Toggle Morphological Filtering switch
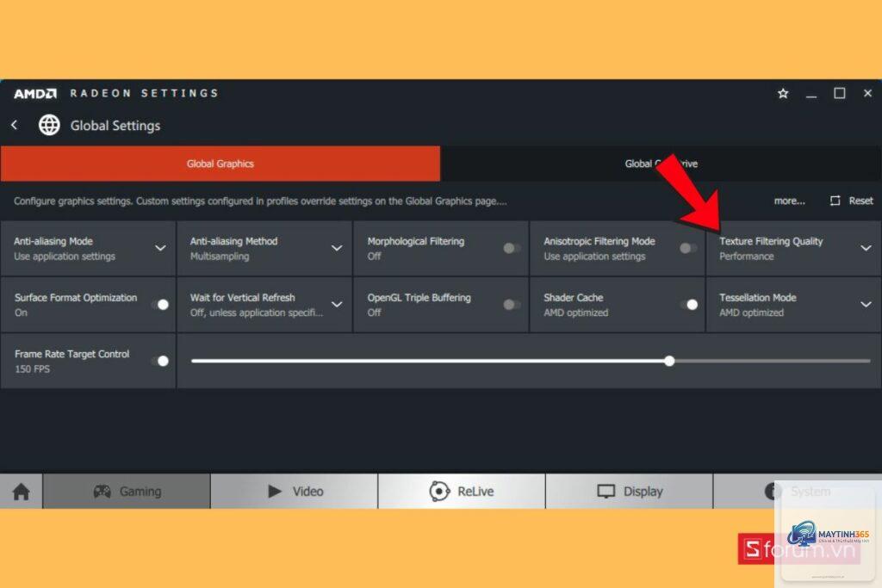Viewport: 882px width, 588px height. tap(512, 248)
